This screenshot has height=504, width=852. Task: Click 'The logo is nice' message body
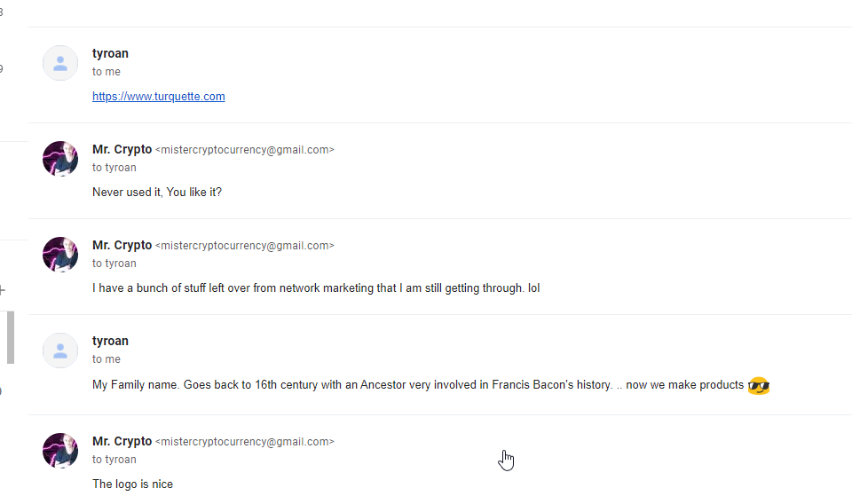point(132,484)
